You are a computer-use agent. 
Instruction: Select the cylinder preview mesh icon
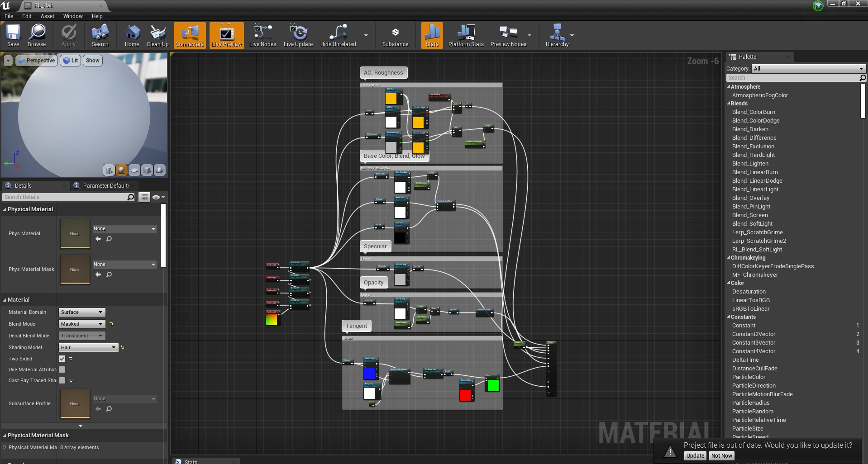tap(109, 170)
